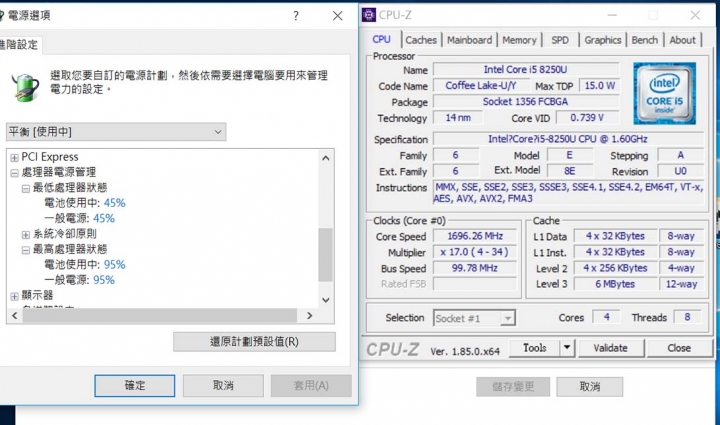
Task: Click the CPU-Z Close button
Action: point(679,348)
